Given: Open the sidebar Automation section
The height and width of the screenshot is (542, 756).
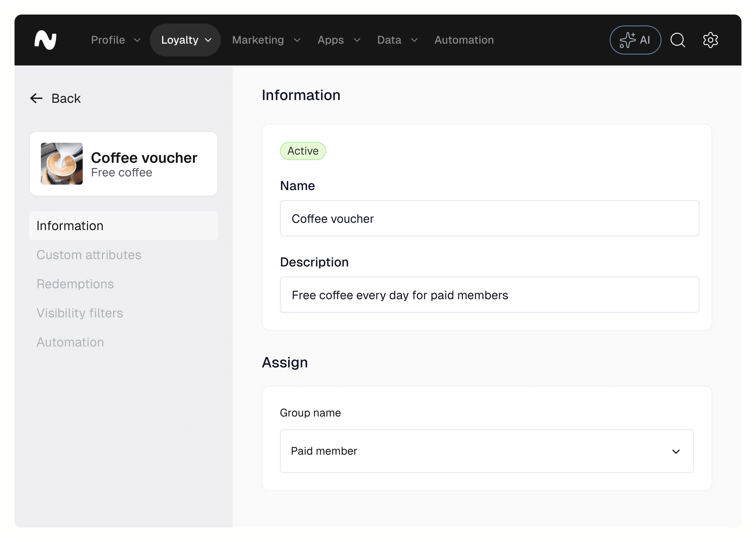Looking at the screenshot, I should [70, 342].
